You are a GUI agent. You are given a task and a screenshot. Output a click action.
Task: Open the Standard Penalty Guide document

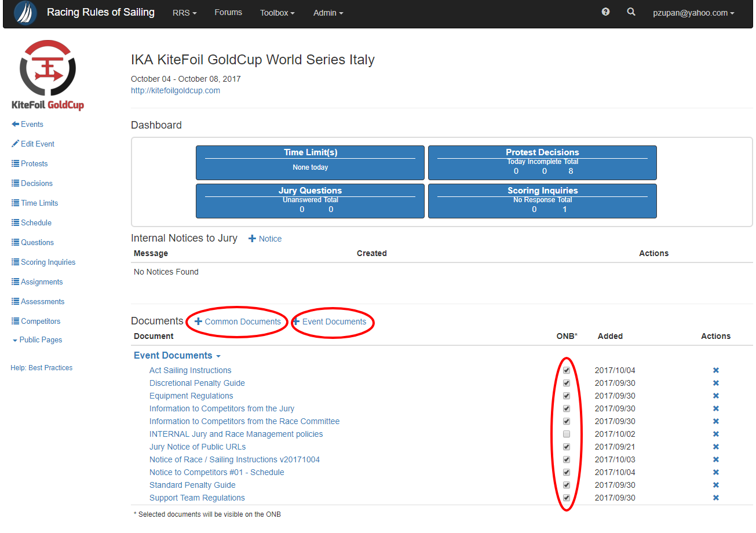pos(192,485)
